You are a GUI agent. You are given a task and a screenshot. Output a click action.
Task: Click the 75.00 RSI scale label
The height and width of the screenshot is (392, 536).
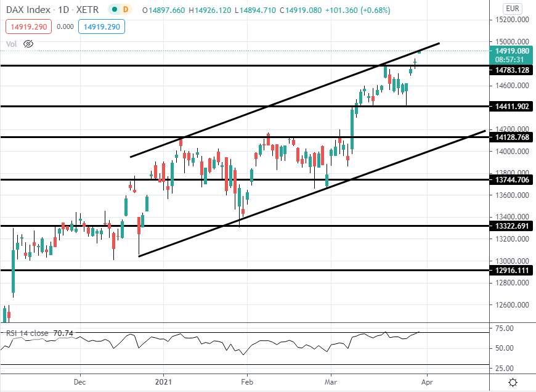click(x=505, y=329)
